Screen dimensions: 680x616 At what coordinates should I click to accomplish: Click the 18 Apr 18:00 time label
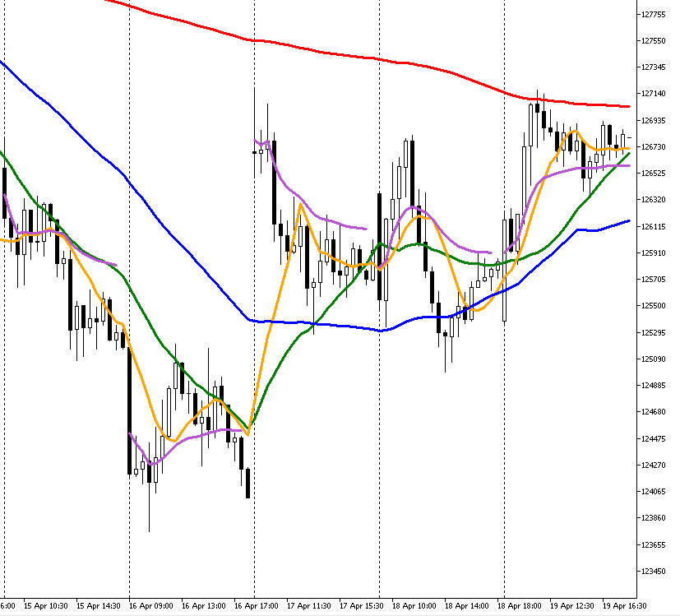coord(520,606)
